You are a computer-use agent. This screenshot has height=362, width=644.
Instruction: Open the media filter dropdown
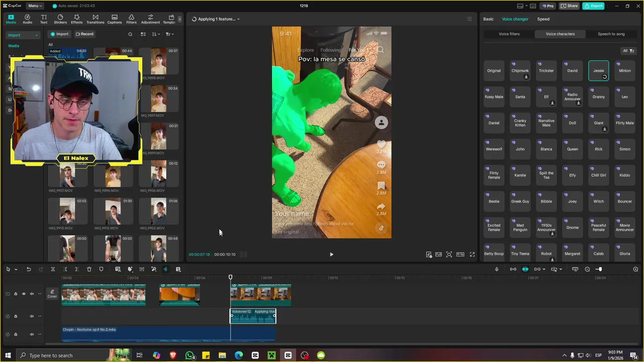[x=170, y=34]
